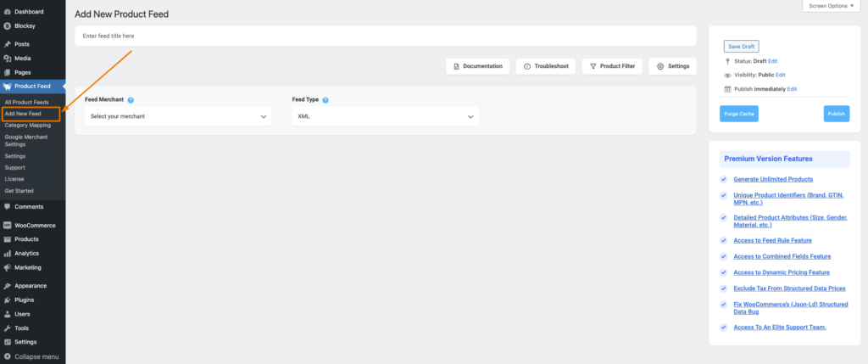The width and height of the screenshot is (868, 364).
Task: Click the Comments bubble icon
Action: [x=7, y=207]
